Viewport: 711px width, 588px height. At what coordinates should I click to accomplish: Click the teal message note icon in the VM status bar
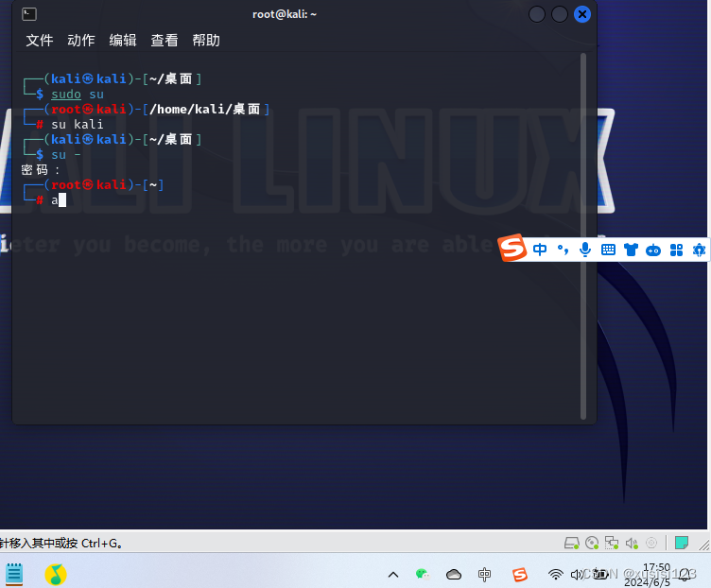click(x=682, y=543)
